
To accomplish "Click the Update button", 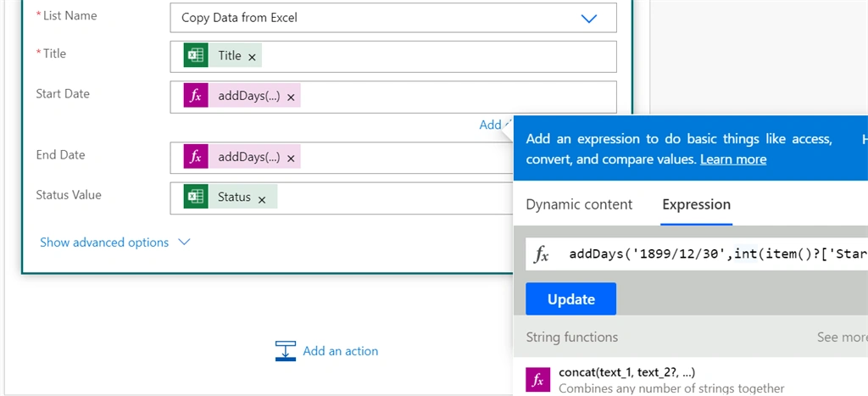I will point(570,299).
